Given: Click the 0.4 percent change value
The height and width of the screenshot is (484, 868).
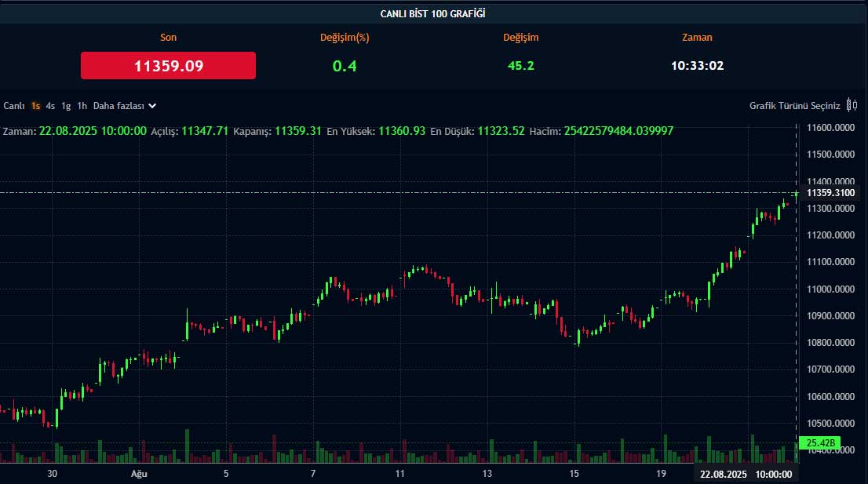Looking at the screenshot, I should click(345, 66).
